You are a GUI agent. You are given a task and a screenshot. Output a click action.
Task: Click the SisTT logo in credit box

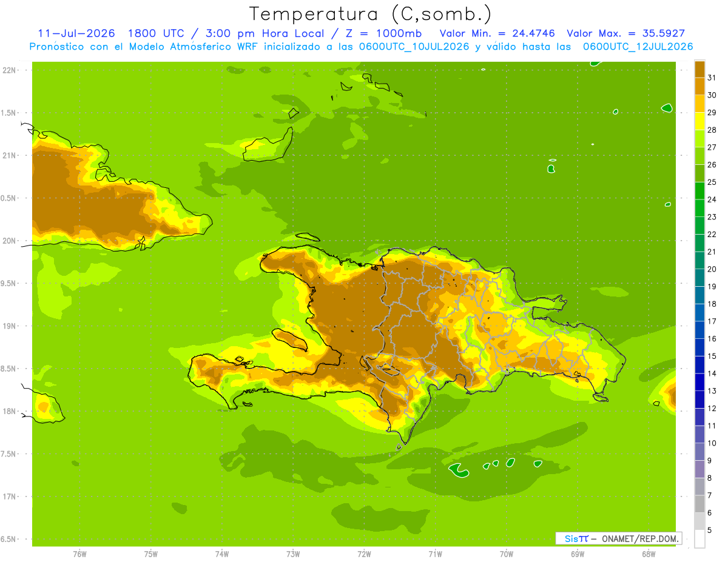coord(576,538)
